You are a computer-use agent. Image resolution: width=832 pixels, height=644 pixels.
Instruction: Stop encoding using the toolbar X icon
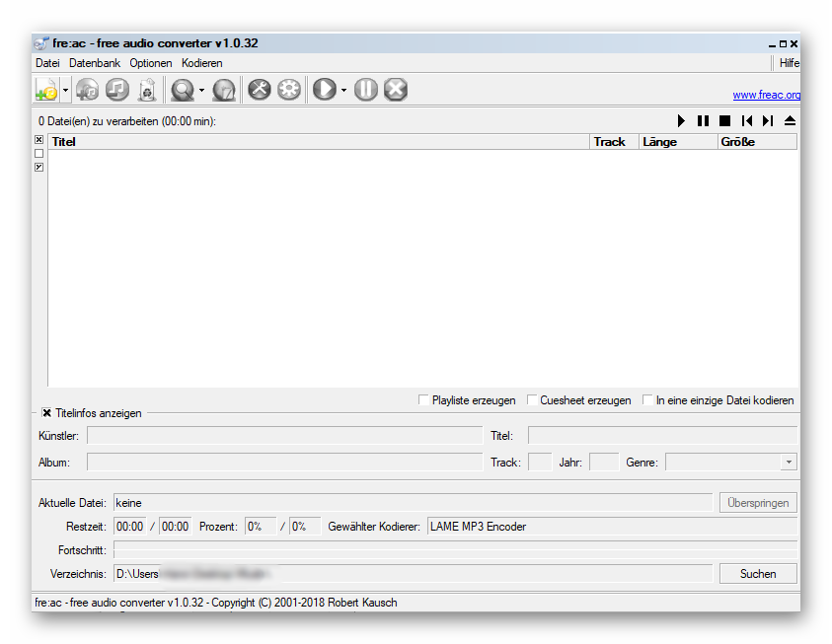(395, 90)
